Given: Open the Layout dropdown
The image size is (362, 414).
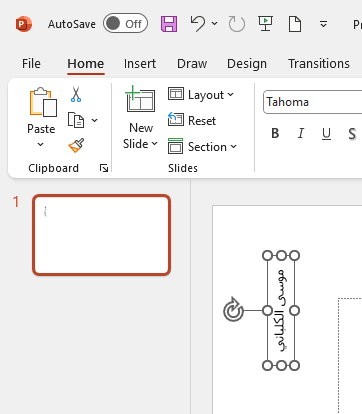Looking at the screenshot, I should click(201, 95).
